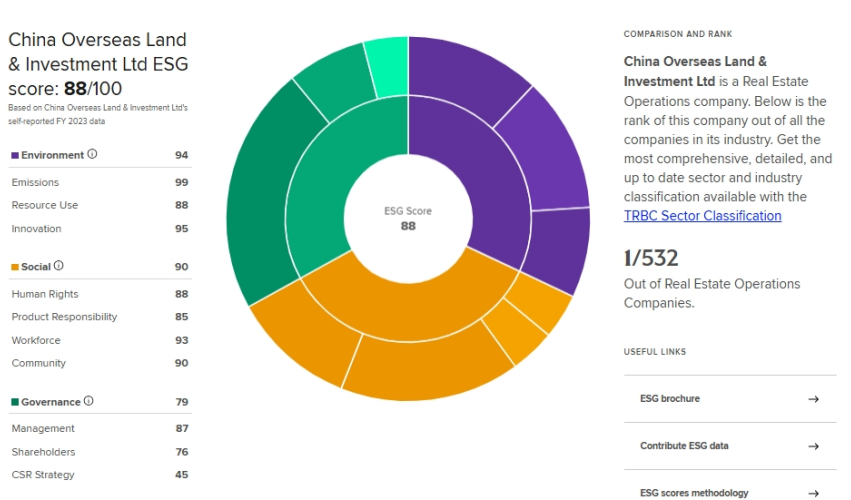Open the Environment info tooltip icon
851x500 pixels.
point(92,154)
